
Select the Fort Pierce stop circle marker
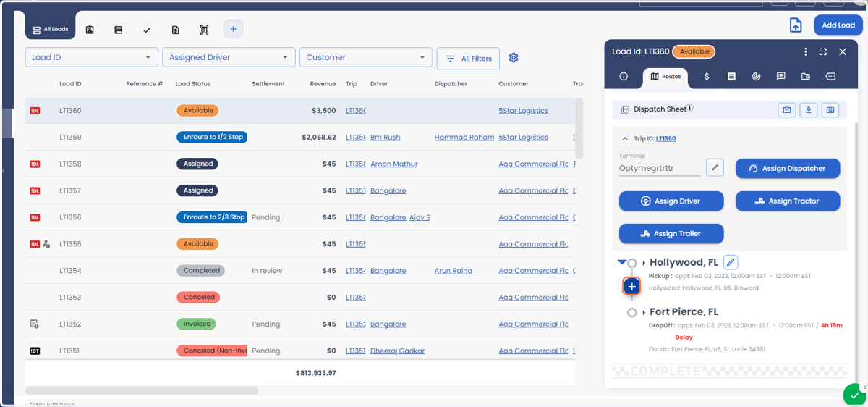point(631,312)
